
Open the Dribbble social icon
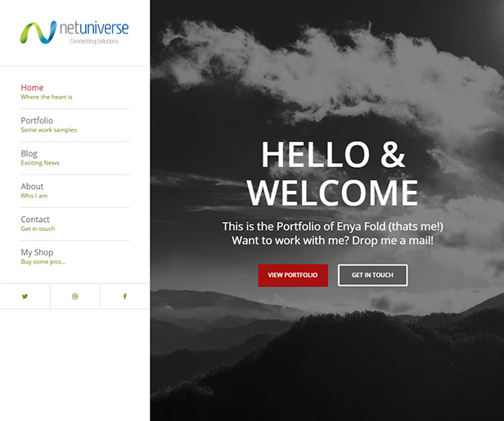coord(75,297)
